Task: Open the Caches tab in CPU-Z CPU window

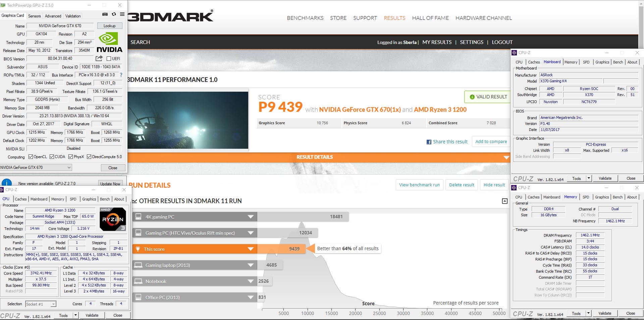Action: click(x=20, y=199)
